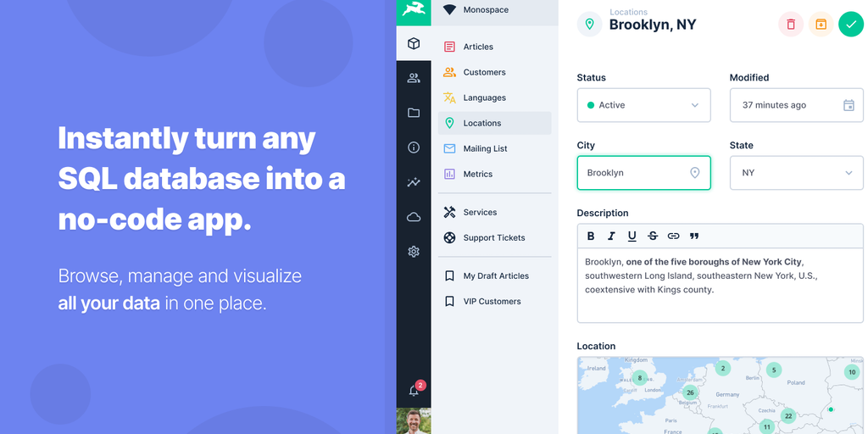
Task: Click the red delete trash button
Action: point(791,25)
